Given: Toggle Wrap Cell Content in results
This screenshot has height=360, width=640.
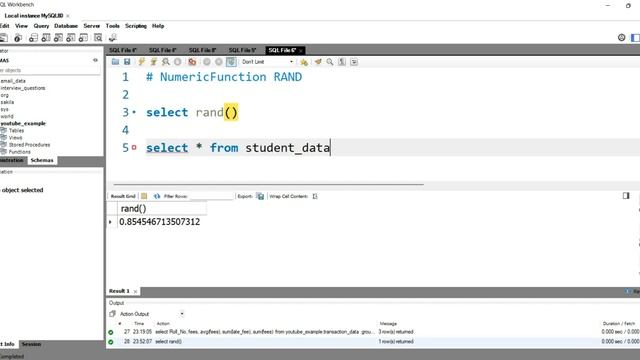Looking at the screenshot, I should (x=315, y=196).
